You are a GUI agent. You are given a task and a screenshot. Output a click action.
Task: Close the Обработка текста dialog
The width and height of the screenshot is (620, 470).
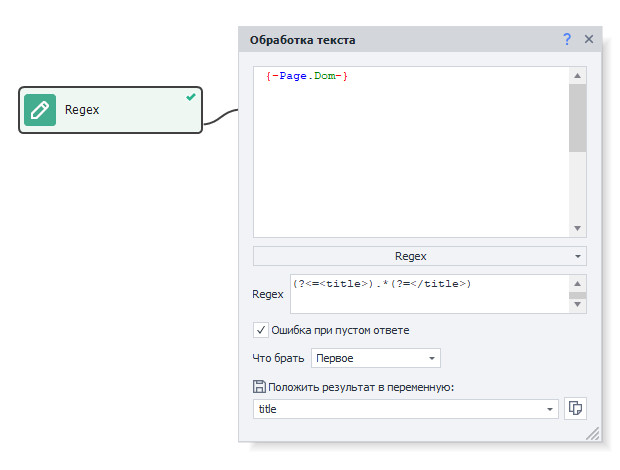click(x=589, y=39)
